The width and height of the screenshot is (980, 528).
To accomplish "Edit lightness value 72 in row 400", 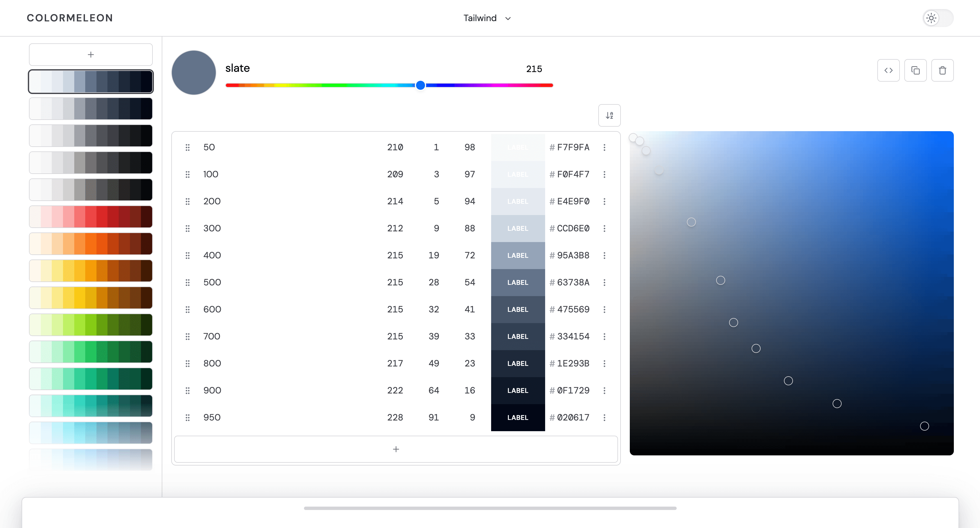I will coord(469,256).
